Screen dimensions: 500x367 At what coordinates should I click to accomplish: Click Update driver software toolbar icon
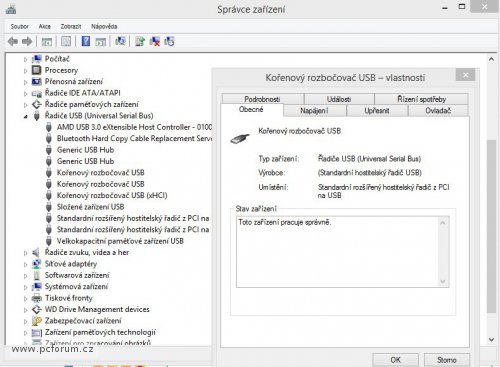(x=140, y=41)
